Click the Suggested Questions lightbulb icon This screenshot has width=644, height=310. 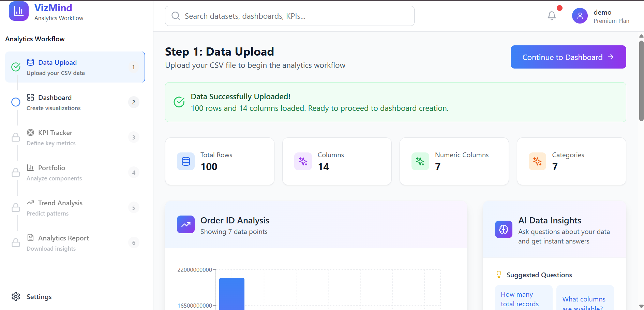coord(499,275)
